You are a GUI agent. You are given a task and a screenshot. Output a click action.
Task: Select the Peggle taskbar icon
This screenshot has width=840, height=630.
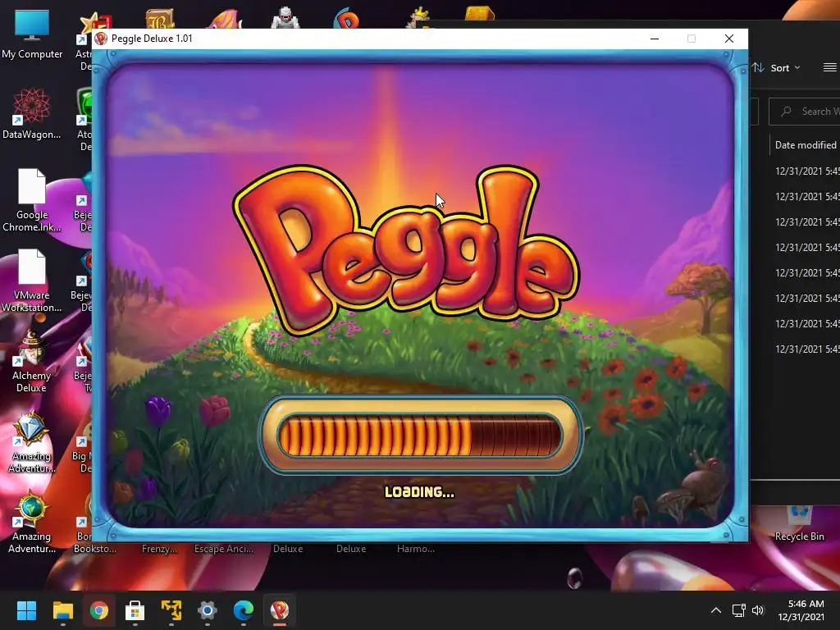(280, 610)
